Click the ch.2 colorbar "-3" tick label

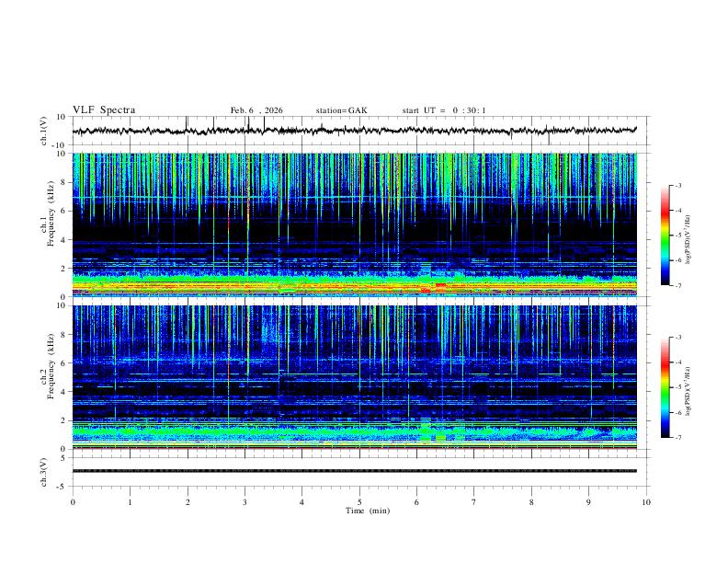(x=677, y=338)
